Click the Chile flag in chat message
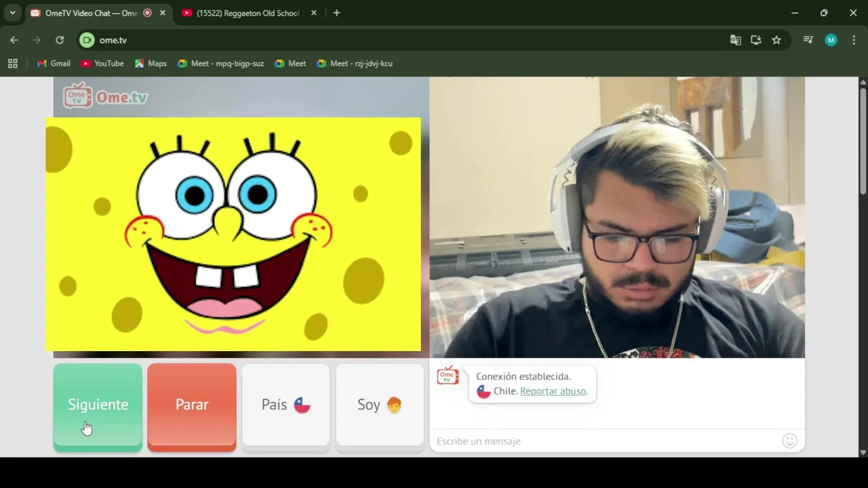 484,391
